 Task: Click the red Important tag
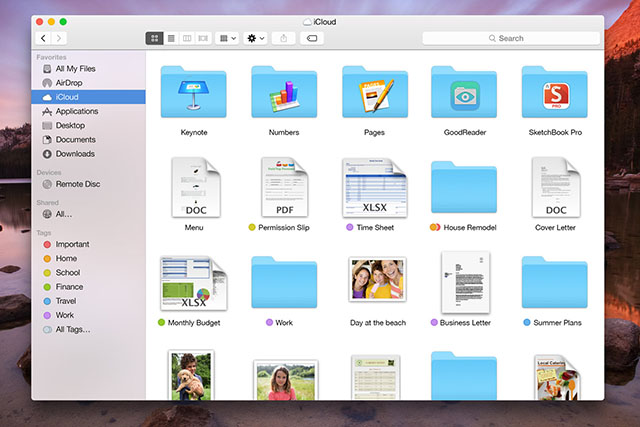pyautogui.click(x=72, y=244)
